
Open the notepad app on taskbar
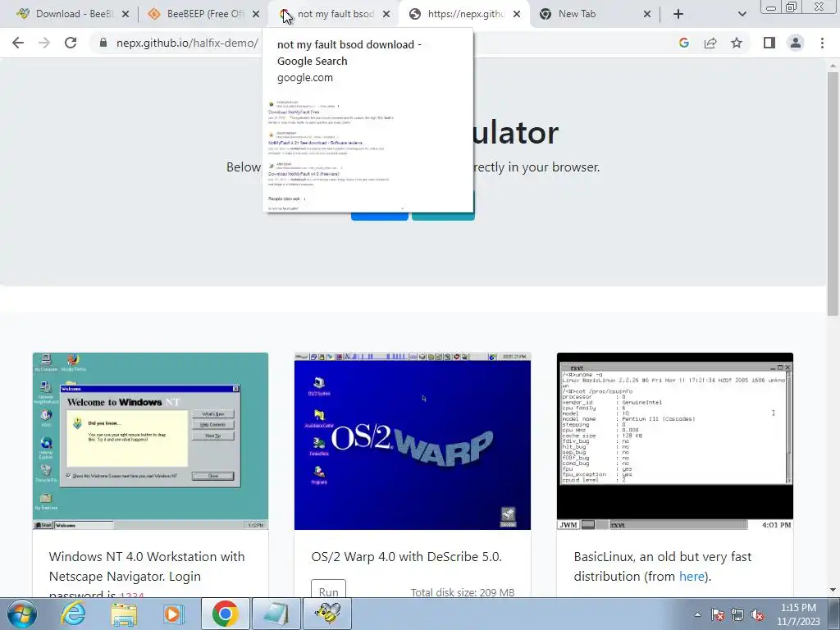coord(276,614)
